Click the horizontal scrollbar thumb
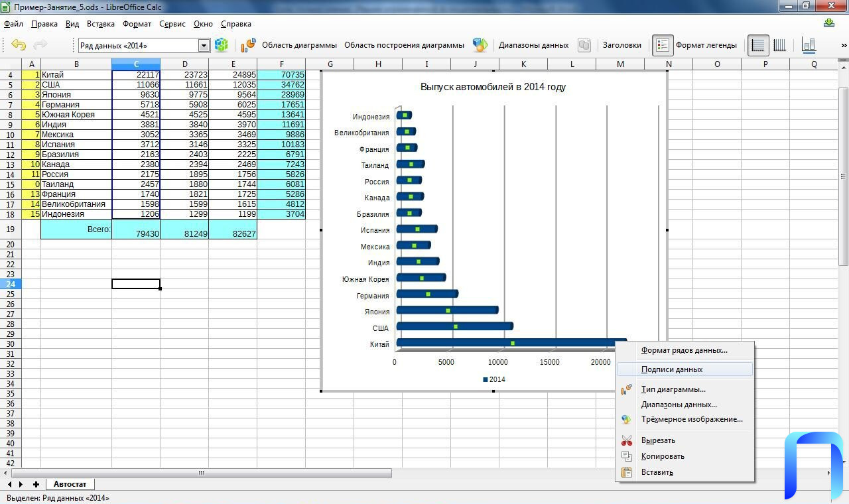 [x=201, y=473]
